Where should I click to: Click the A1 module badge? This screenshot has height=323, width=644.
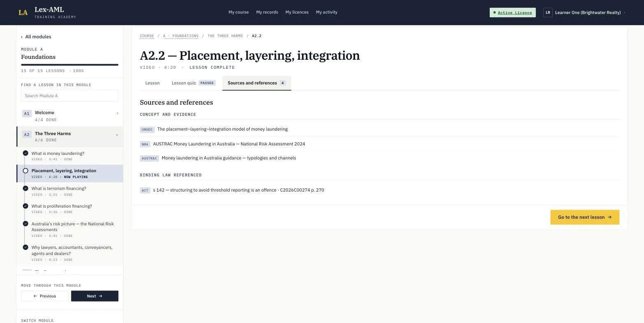27,113
